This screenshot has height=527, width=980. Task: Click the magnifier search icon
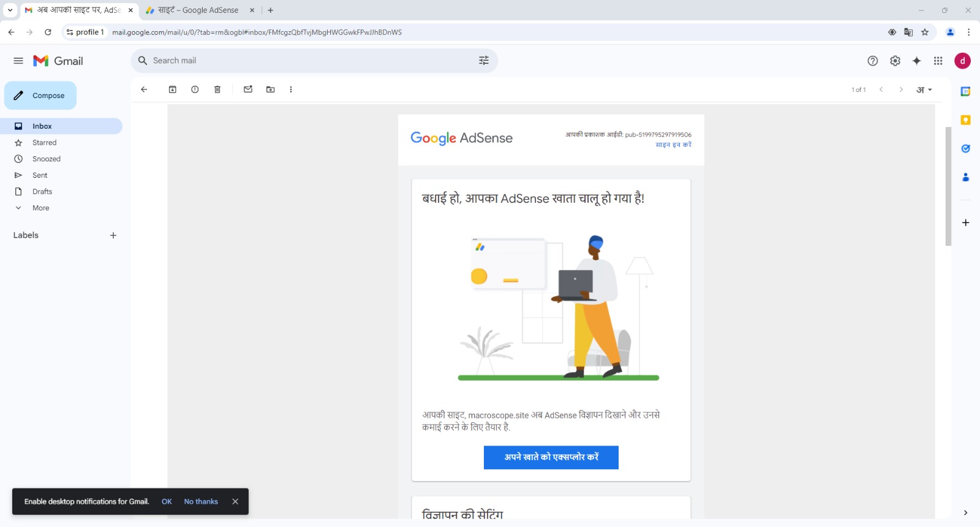point(143,61)
